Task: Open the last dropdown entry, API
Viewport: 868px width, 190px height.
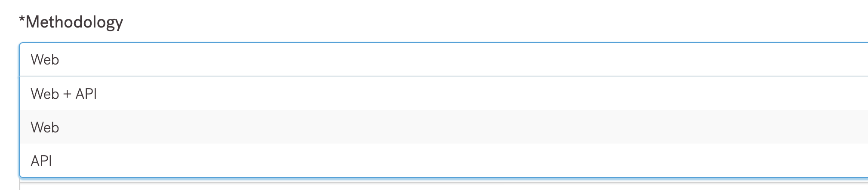Action: click(444, 160)
